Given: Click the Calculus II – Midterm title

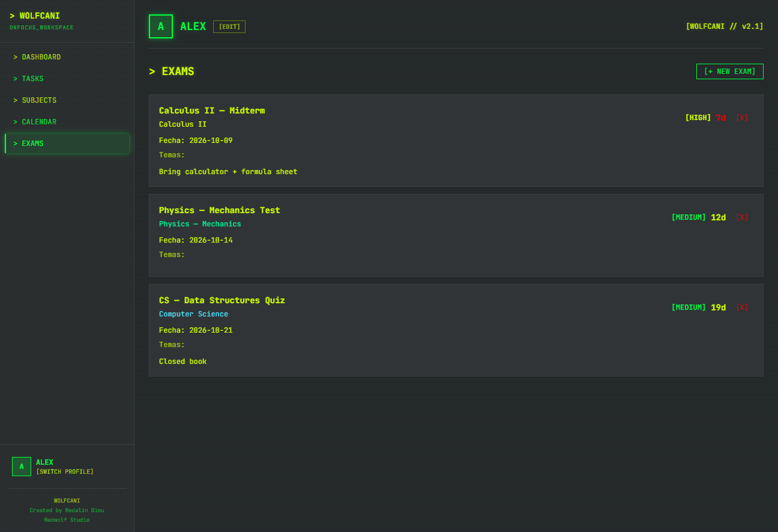Looking at the screenshot, I should pyautogui.click(x=212, y=110).
